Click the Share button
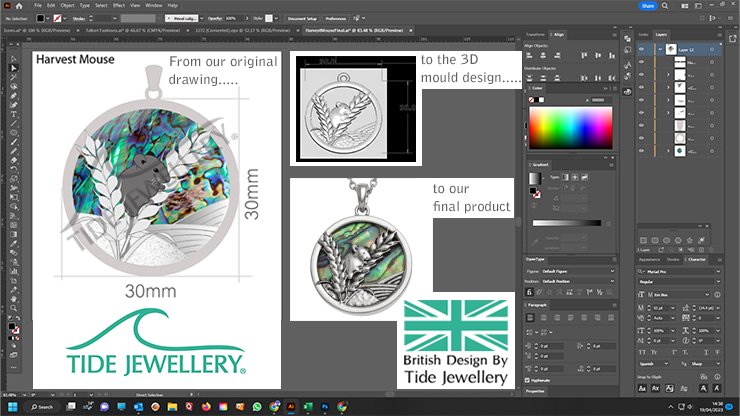This screenshot has height=416, width=740. pos(648,6)
